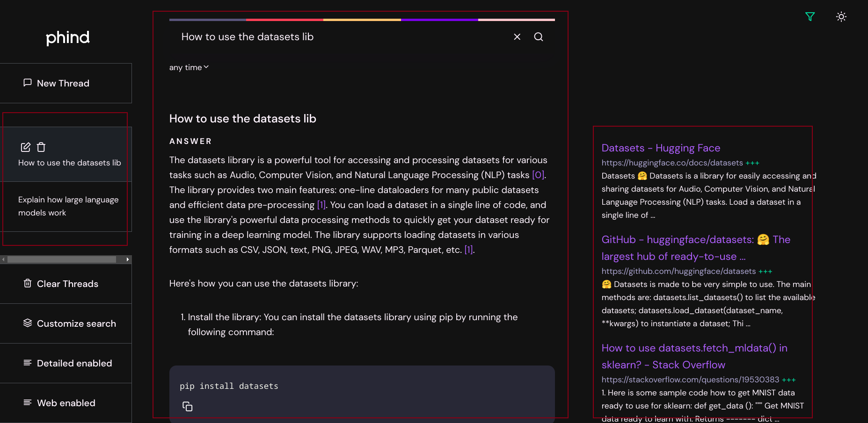Toggle the Web enabled option

pos(66,403)
